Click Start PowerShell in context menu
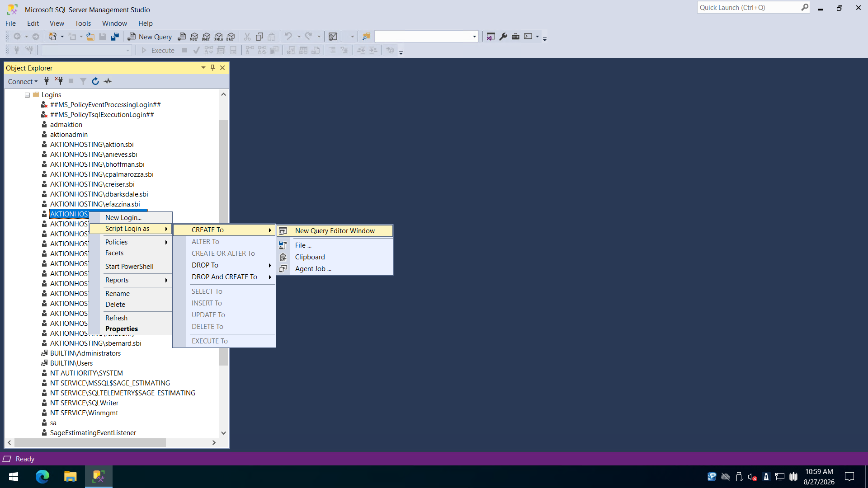Image resolution: width=868 pixels, height=488 pixels. tap(131, 267)
